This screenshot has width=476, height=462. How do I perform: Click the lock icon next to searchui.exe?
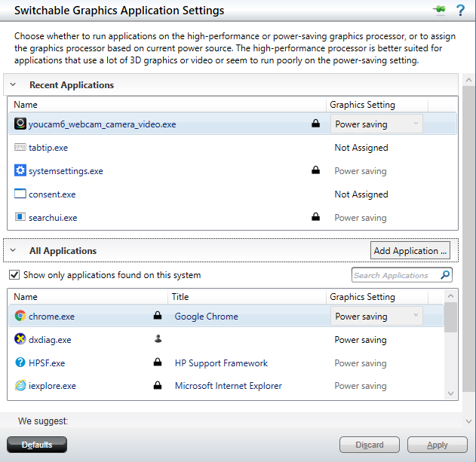point(315,218)
